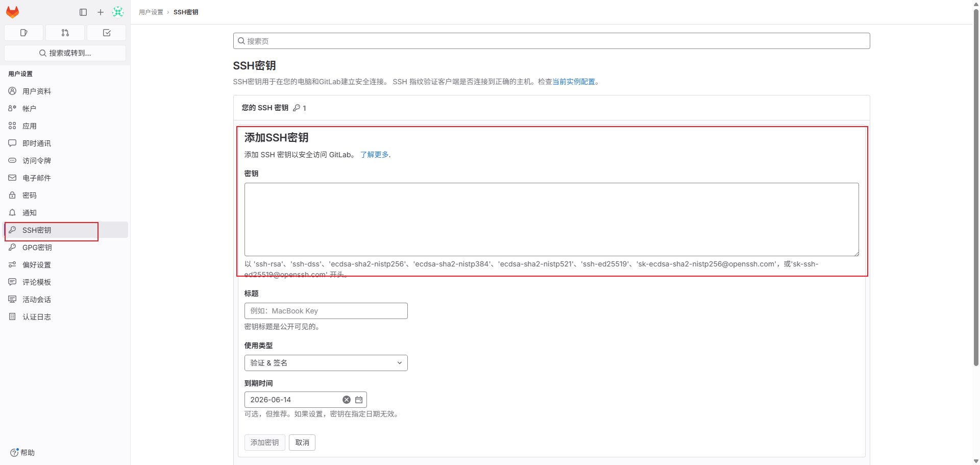Open the 使用类型 dropdown showing 验证 & 签名
The width and height of the screenshot is (980, 465).
tap(326, 362)
